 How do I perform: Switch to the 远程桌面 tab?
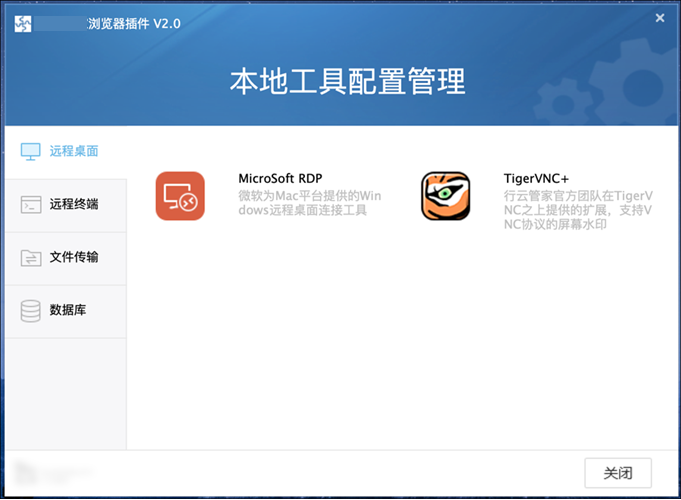(66, 152)
